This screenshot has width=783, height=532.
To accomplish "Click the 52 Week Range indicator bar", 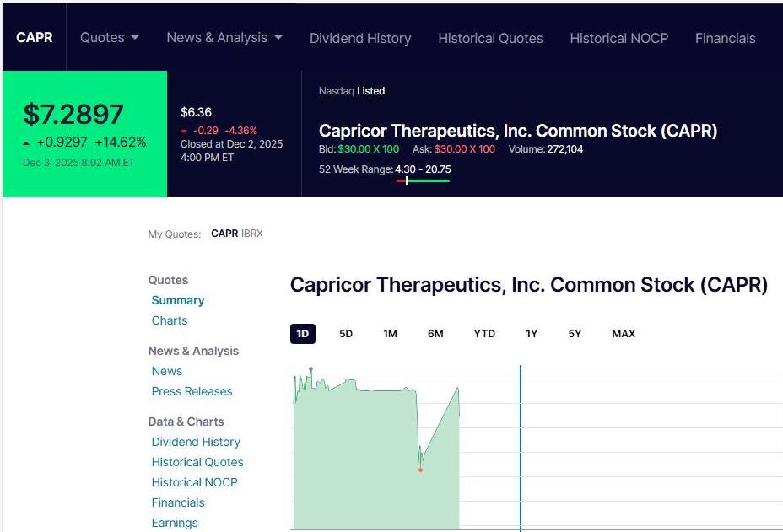I will [x=424, y=179].
